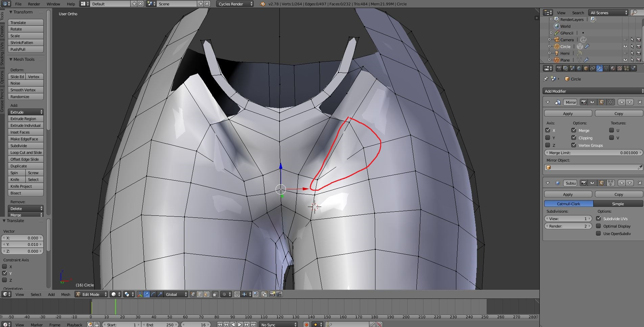Screen dimensions: 644x327
Task: Open the Texture properties checker tab
Action: (x=620, y=68)
